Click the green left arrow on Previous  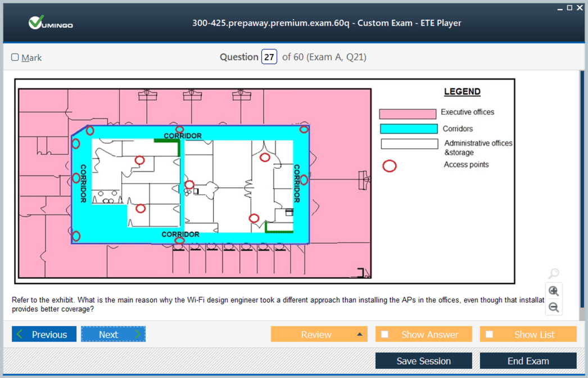[x=20, y=334]
